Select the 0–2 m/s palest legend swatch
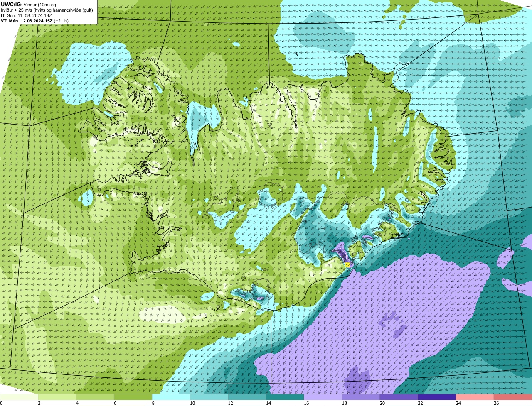The width and height of the screenshot is (532, 406). point(19,397)
